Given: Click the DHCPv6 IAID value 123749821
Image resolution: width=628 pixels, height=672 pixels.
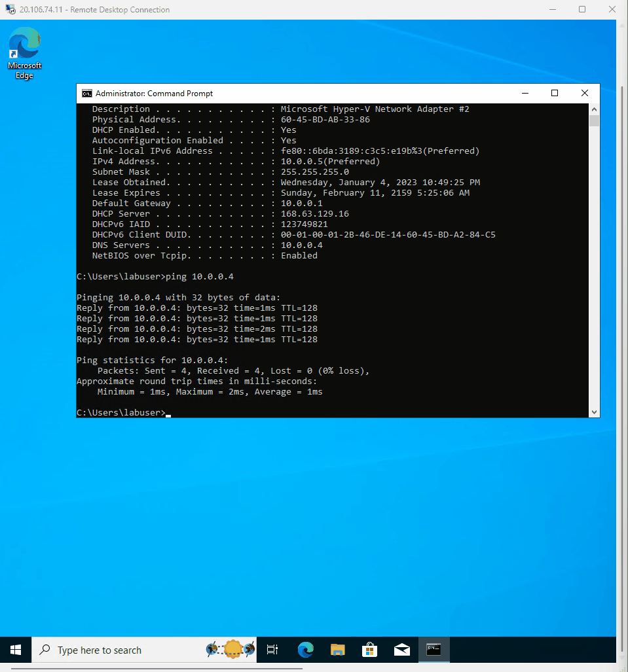Looking at the screenshot, I should click(304, 224).
